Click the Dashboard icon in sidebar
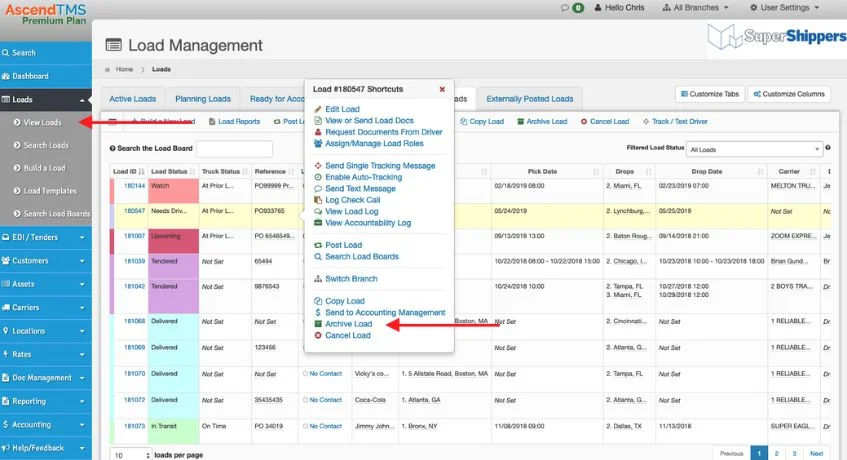Screen dimensions: 847x460 tap(6, 76)
